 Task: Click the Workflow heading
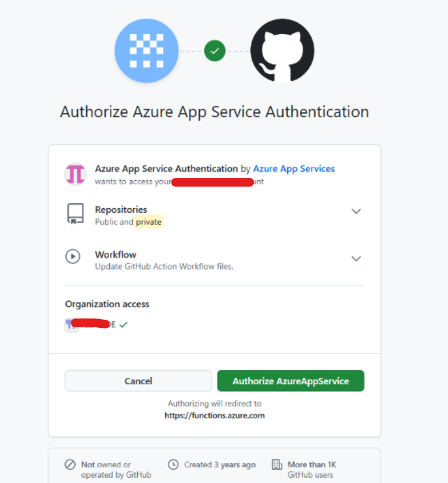(x=116, y=255)
